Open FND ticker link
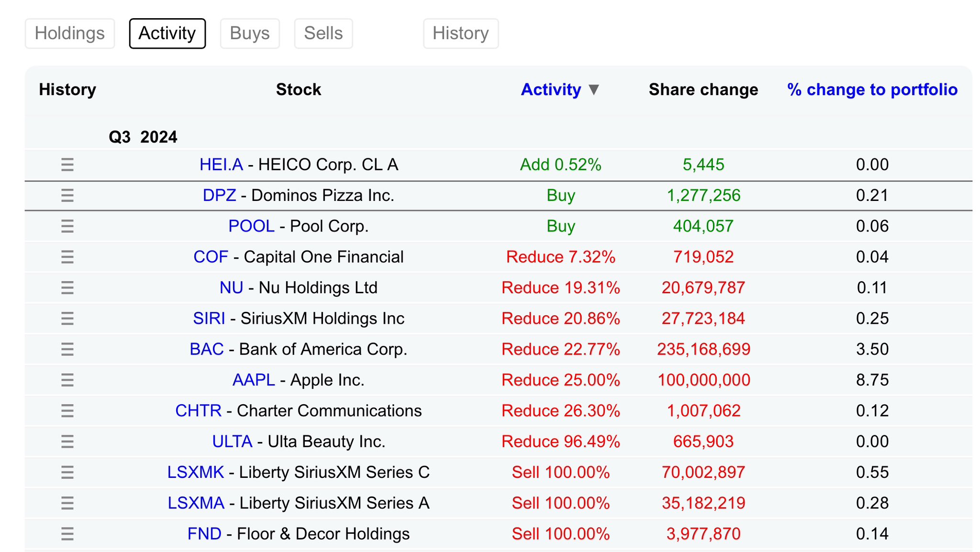 point(204,534)
